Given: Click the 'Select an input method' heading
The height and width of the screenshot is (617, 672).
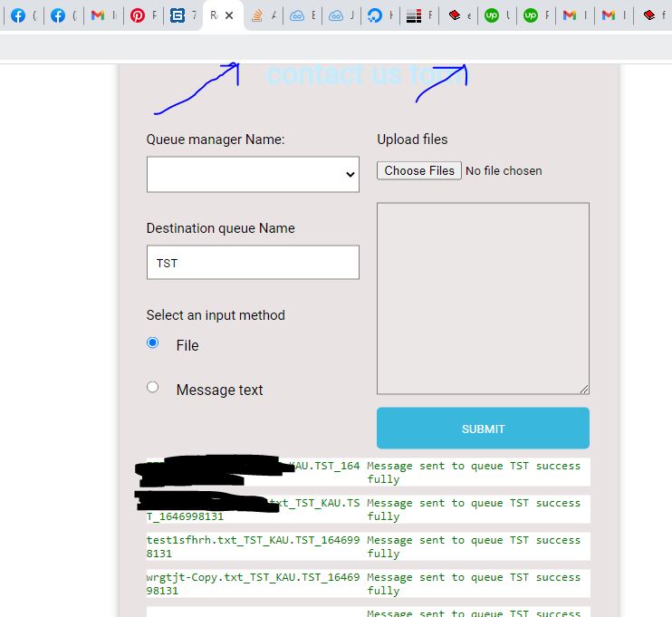Looking at the screenshot, I should pos(216,315).
